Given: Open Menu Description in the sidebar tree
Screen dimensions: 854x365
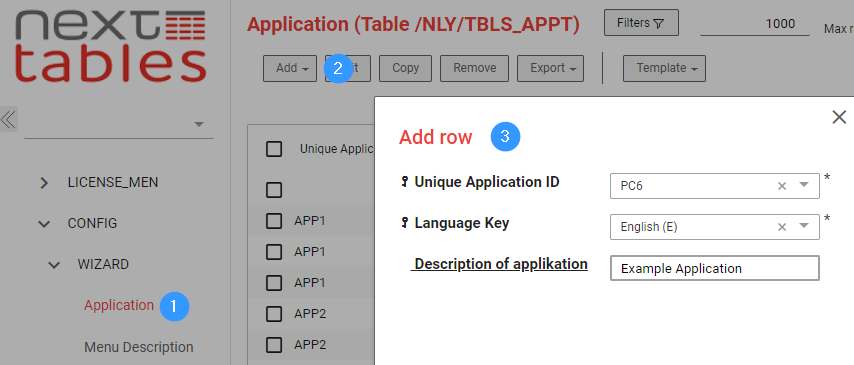Looking at the screenshot, I should point(138,347).
